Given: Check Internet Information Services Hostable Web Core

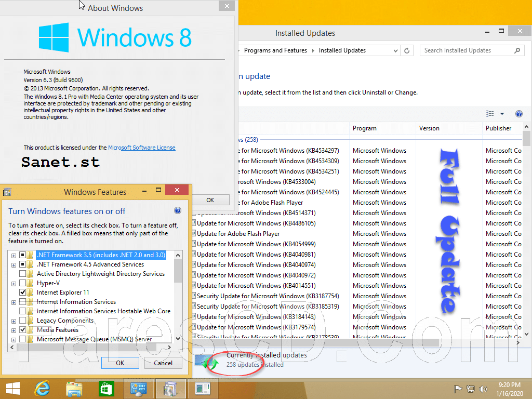Looking at the screenshot, I should [22, 311].
